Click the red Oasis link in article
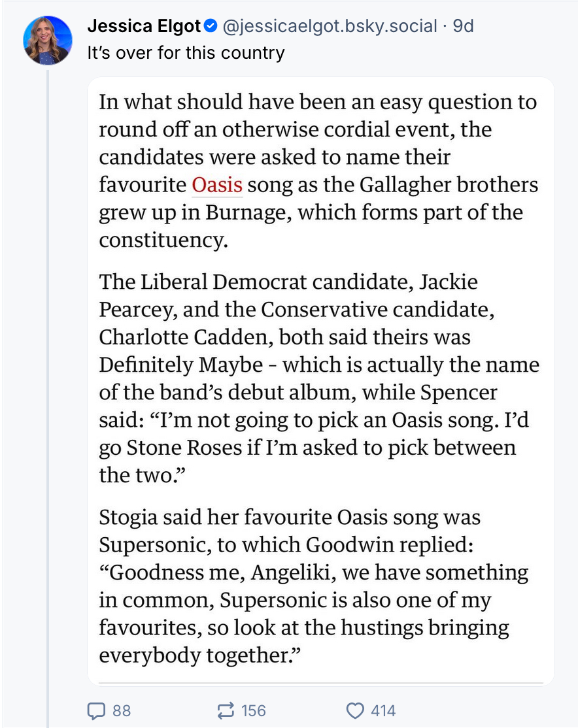578x728 pixels. pyautogui.click(x=217, y=185)
